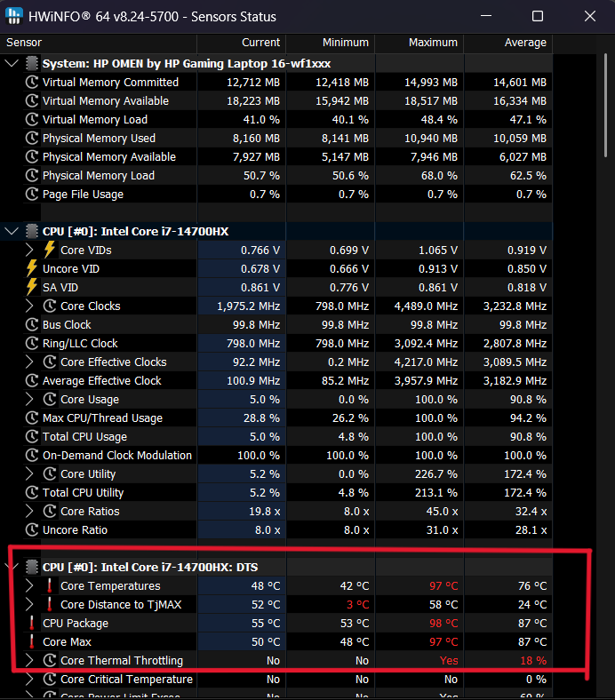Viewport: 615px width, 700px height.
Task: Click the HWiNFO app icon in title bar
Action: pyautogui.click(x=14, y=16)
